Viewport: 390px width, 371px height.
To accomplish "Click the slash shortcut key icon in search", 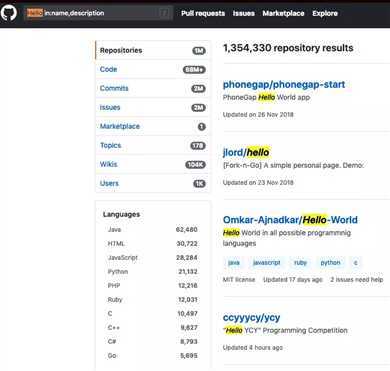I will [164, 13].
